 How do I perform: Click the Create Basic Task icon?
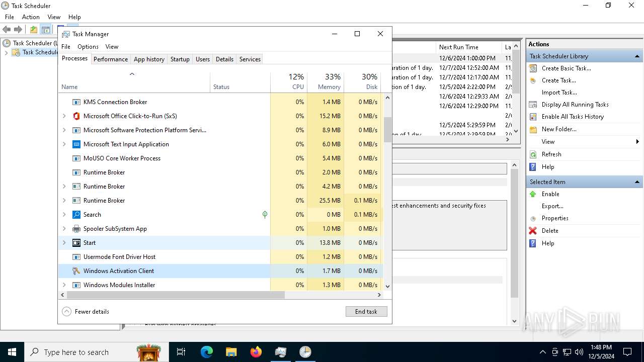click(x=533, y=68)
